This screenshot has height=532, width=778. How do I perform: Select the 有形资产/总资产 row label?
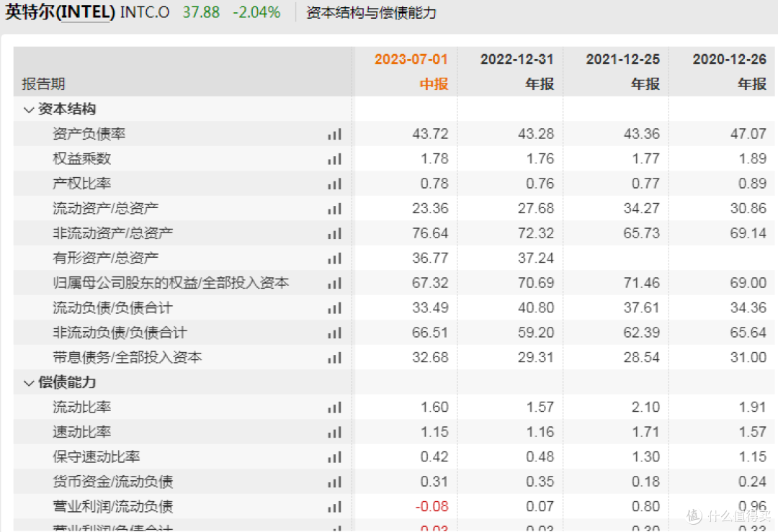(x=106, y=258)
